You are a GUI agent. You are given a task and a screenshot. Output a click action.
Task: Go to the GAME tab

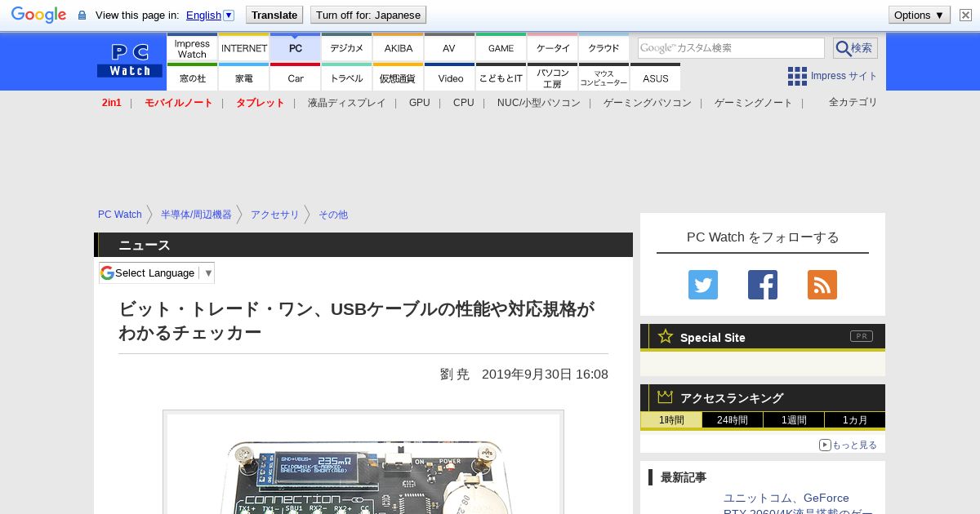click(501, 48)
